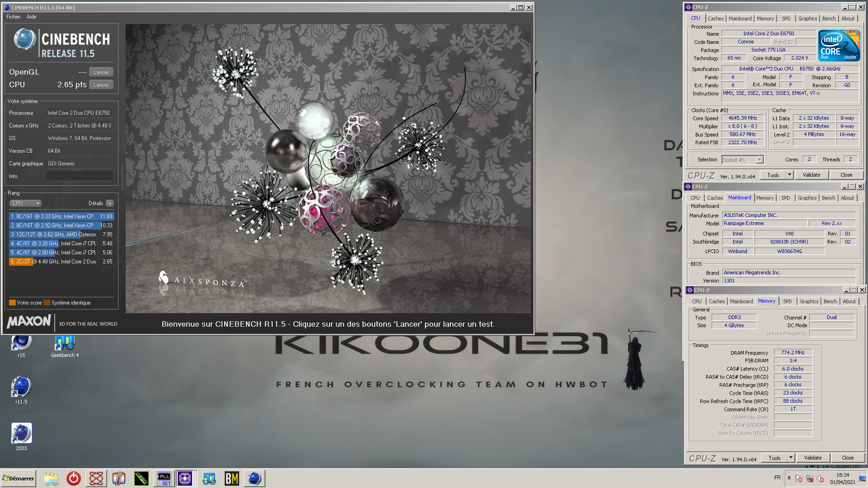Click the DRAM Frequency 774.2 MHz value
868x488 pixels.
tap(793, 352)
